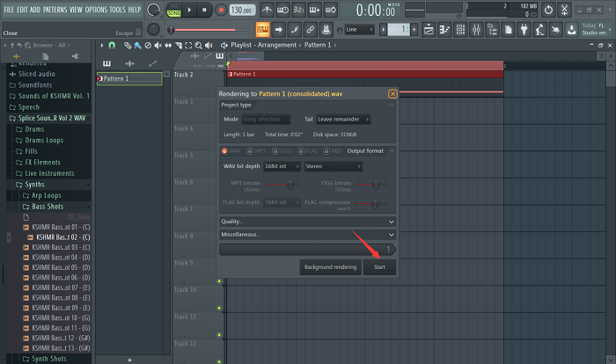616x364 pixels.
Task: Enable FLAC output format
Action: [x=303, y=150]
